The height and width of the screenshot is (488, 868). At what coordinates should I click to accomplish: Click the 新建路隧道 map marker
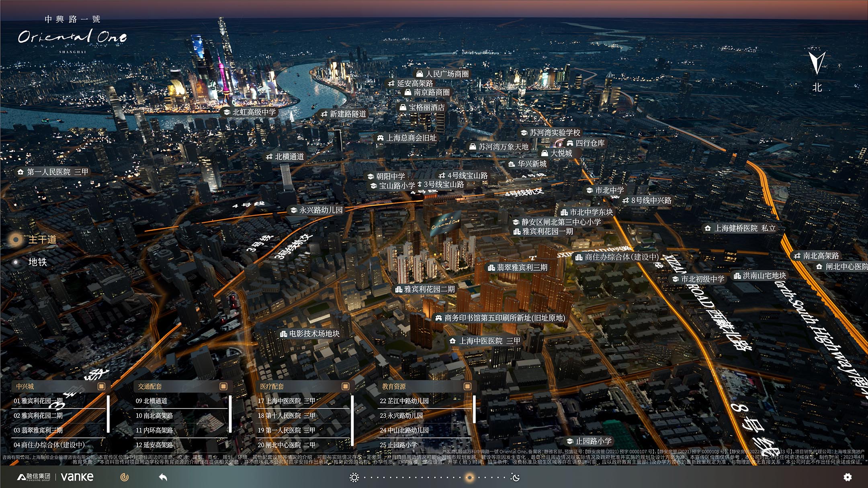(344, 114)
